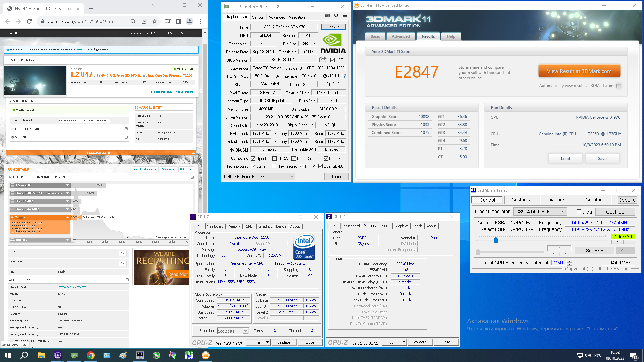Open Chrome's three-dot menu

pyautogui.click(x=200, y=21)
